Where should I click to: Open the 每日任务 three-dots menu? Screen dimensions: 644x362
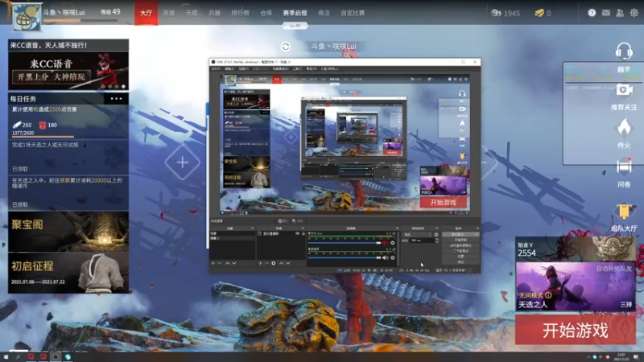click(116, 98)
